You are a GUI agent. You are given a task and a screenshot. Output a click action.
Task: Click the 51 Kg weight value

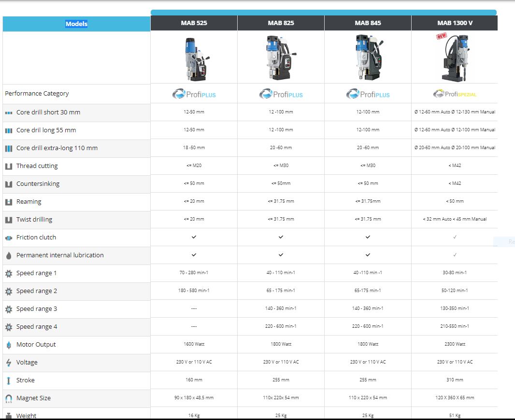[455, 416]
